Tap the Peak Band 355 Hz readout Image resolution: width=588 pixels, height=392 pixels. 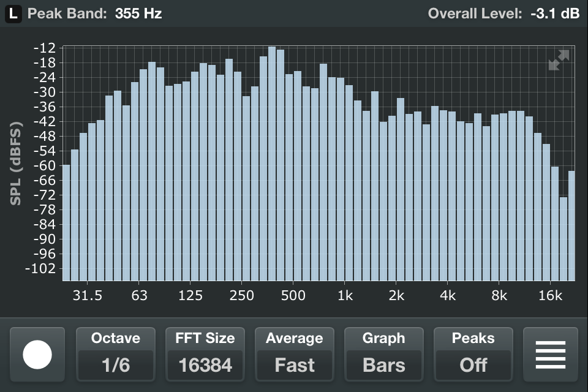click(95, 13)
